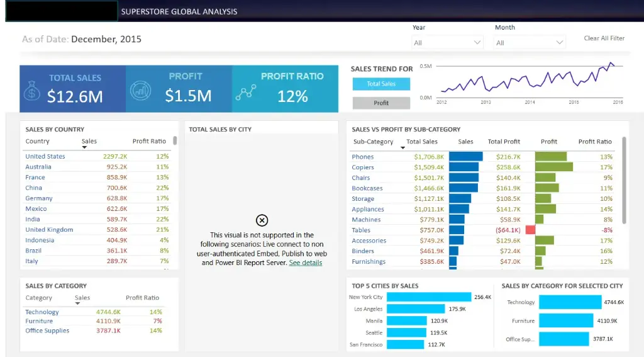Click the chart icon in Profit card

point(140,91)
